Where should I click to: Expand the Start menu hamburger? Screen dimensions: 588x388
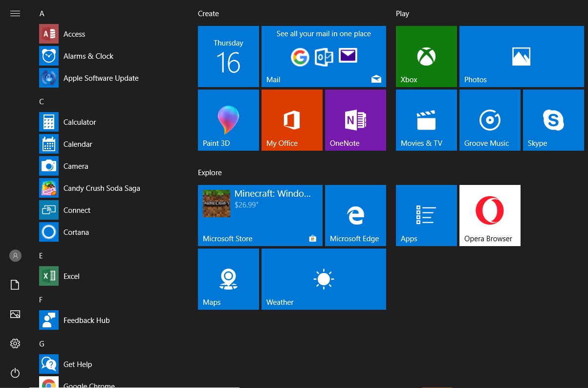point(15,13)
